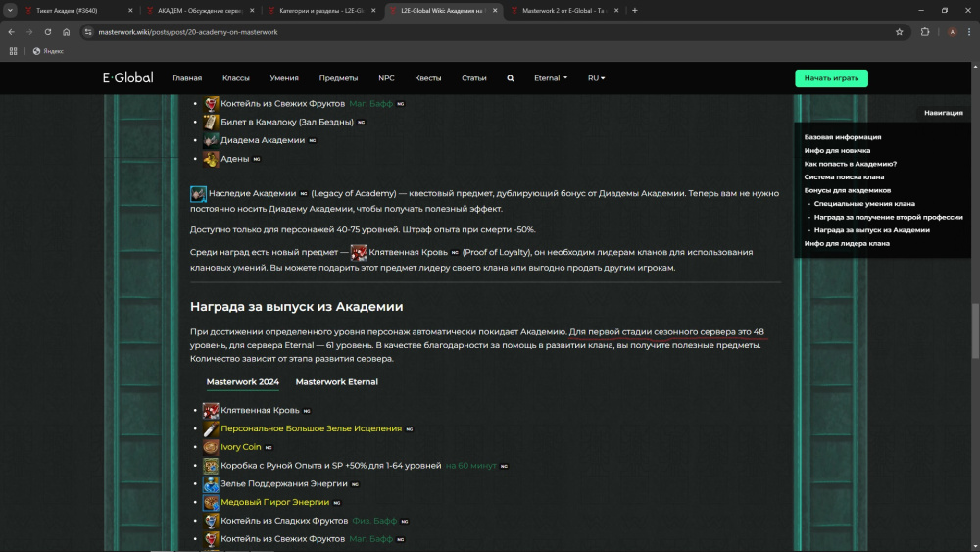Bookmark this page with the star icon

tap(899, 31)
